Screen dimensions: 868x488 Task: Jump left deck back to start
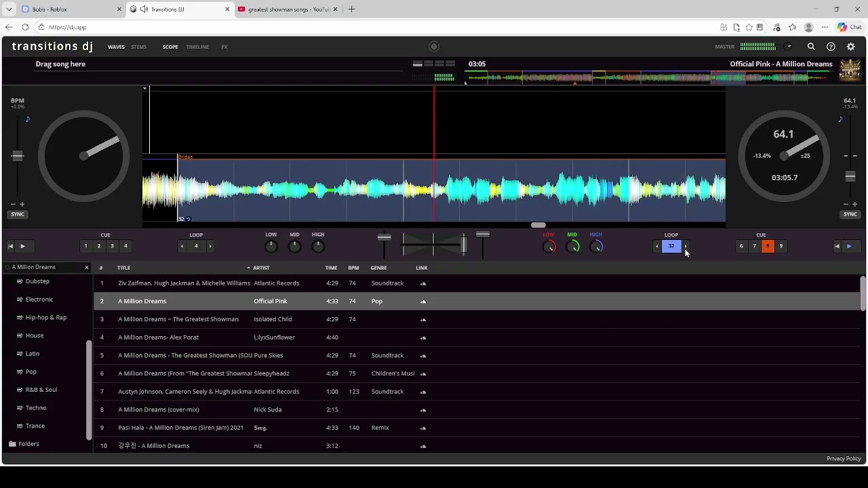pyautogui.click(x=10, y=246)
